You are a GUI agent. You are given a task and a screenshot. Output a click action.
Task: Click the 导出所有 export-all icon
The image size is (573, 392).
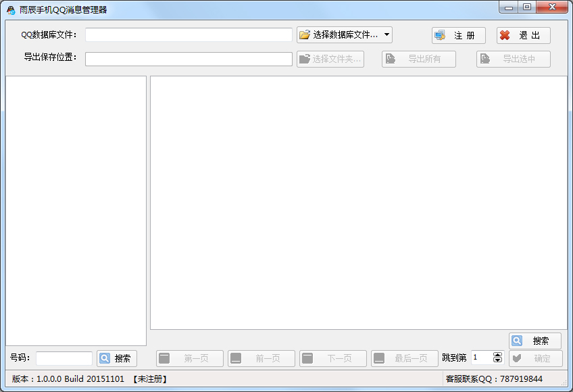[391, 59]
